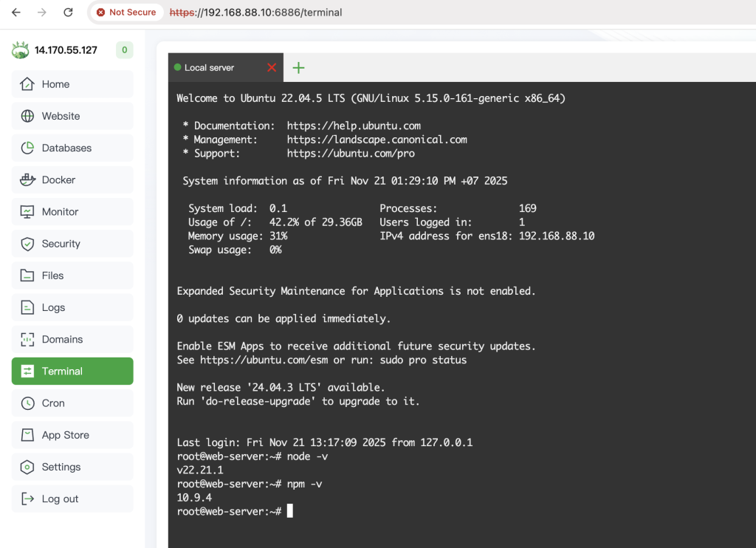
Task: Select the Terminal menu item
Action: tap(72, 371)
